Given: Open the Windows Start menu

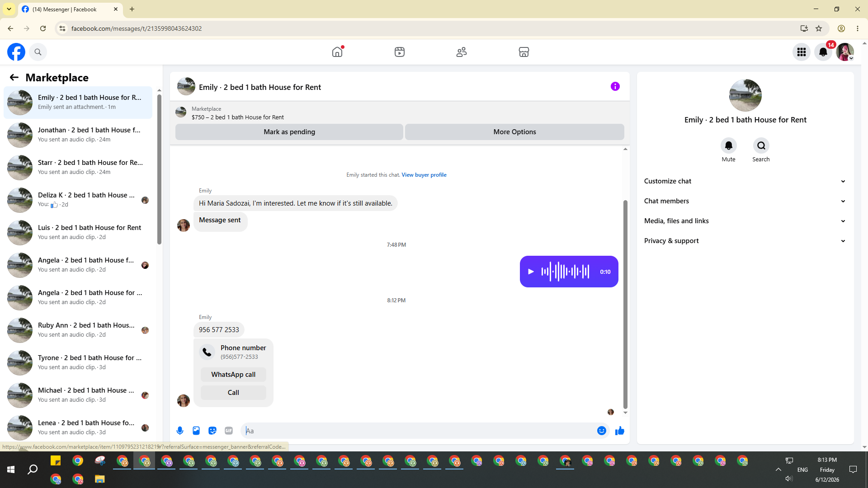Looking at the screenshot, I should pos(11,469).
